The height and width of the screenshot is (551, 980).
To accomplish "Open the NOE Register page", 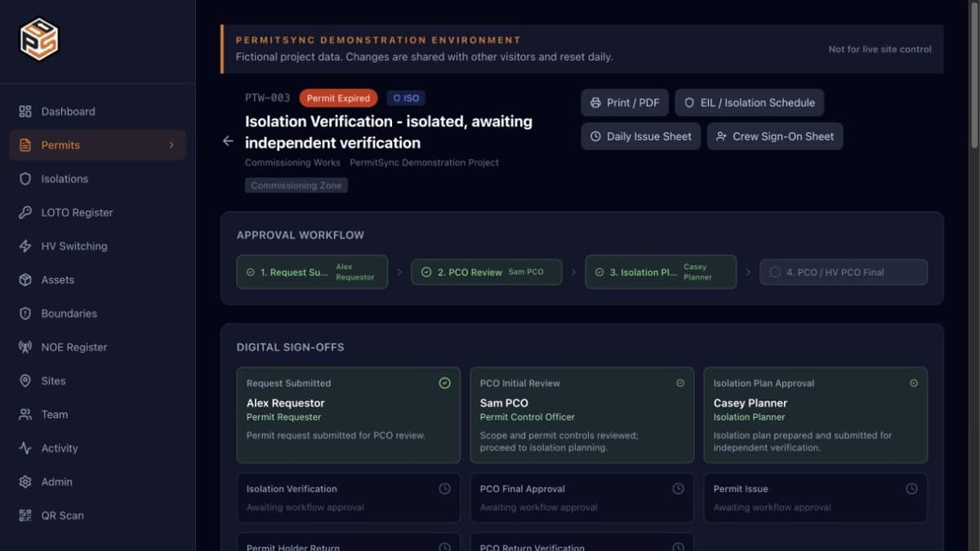I will 98,347.
